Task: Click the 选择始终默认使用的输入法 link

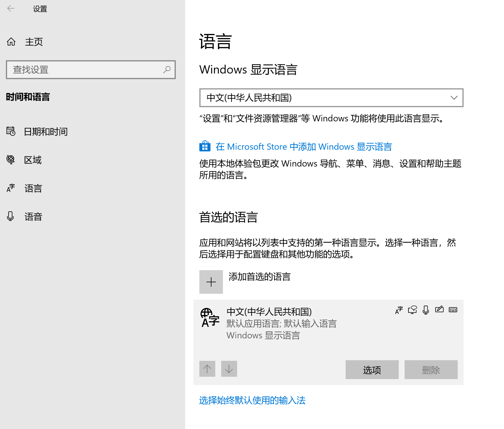Action: (x=252, y=400)
